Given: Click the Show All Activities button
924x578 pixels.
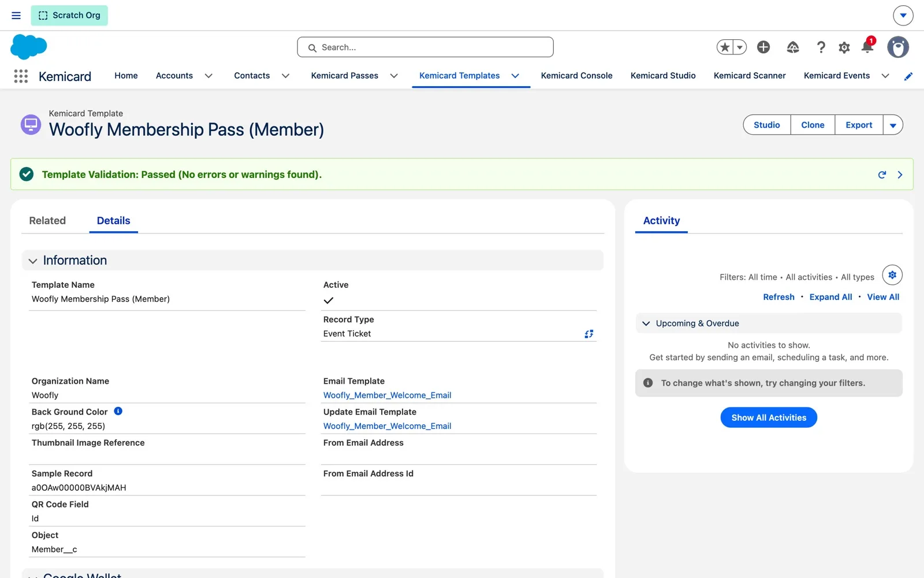Looking at the screenshot, I should [769, 417].
